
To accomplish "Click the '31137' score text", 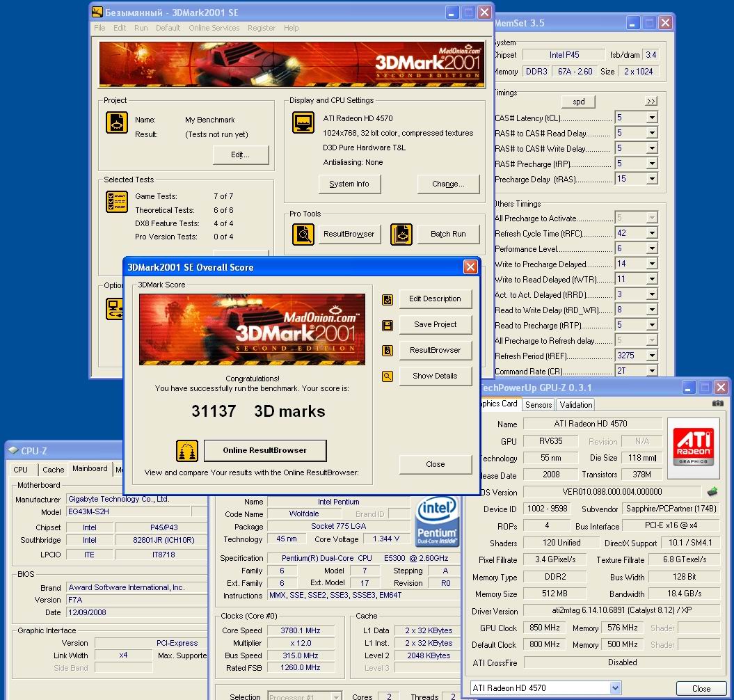I will click(214, 411).
